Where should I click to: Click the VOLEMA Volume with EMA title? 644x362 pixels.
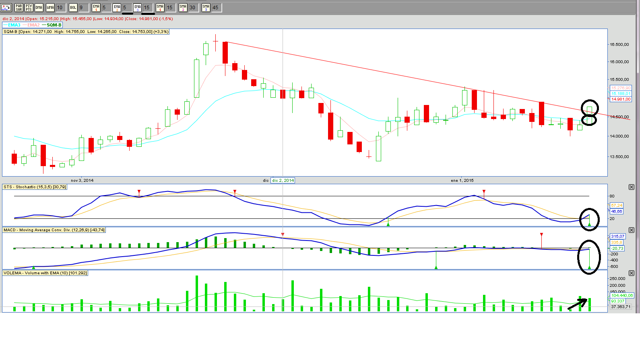point(45,273)
